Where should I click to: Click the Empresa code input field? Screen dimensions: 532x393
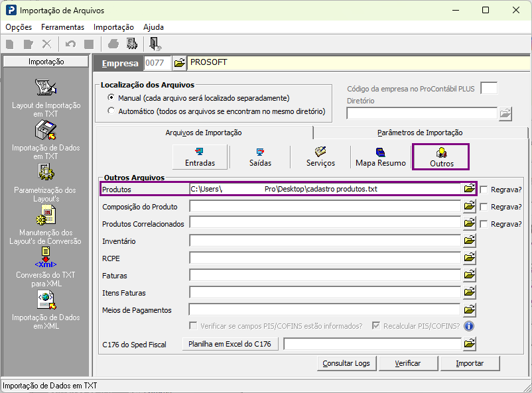click(x=157, y=63)
